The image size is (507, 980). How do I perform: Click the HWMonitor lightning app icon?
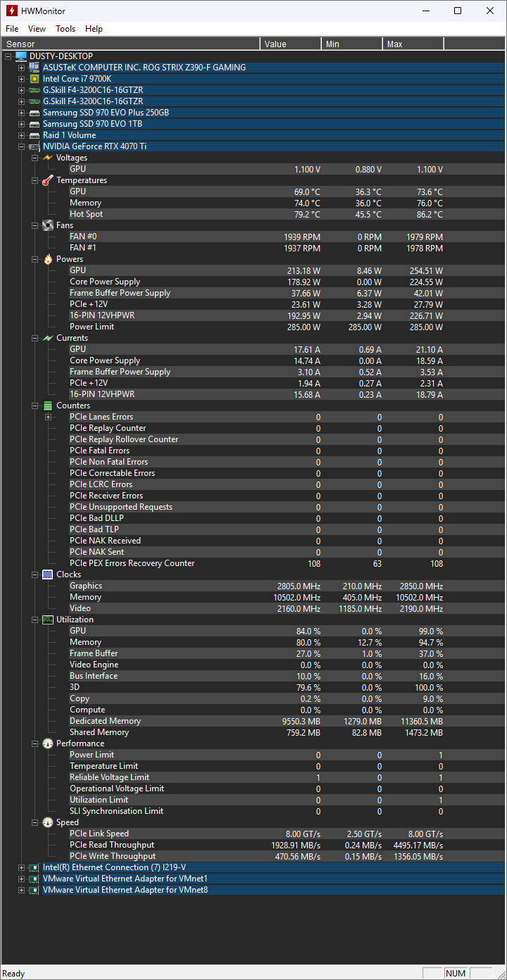tap(11, 11)
